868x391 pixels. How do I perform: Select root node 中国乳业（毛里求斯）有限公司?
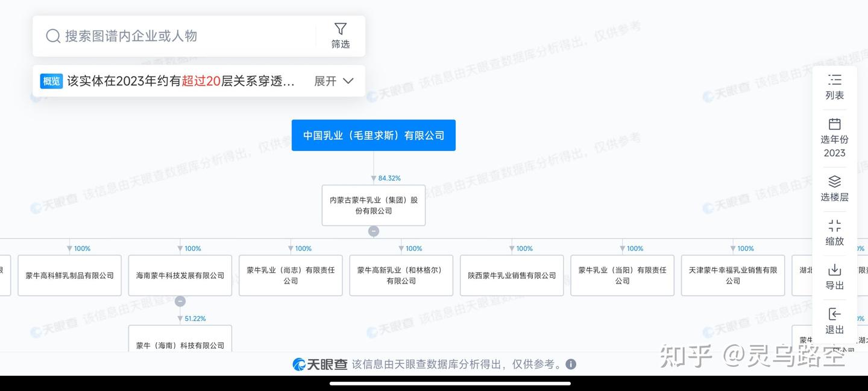tap(374, 135)
